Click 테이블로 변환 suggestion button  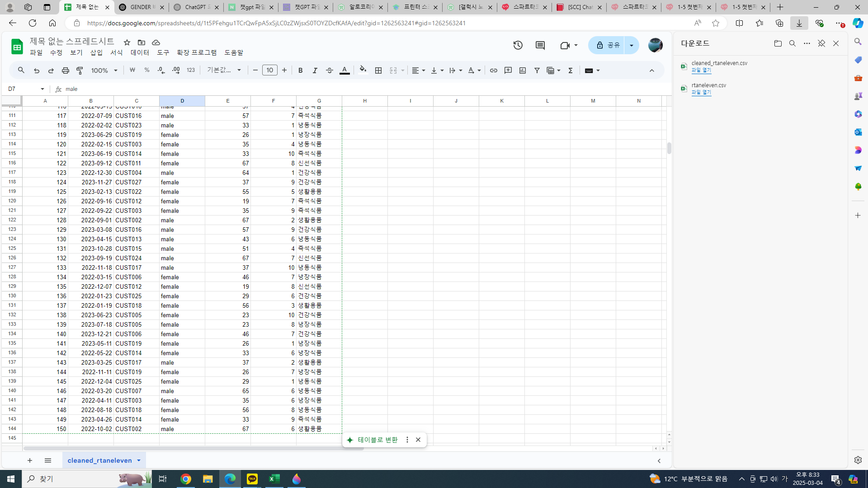click(373, 440)
